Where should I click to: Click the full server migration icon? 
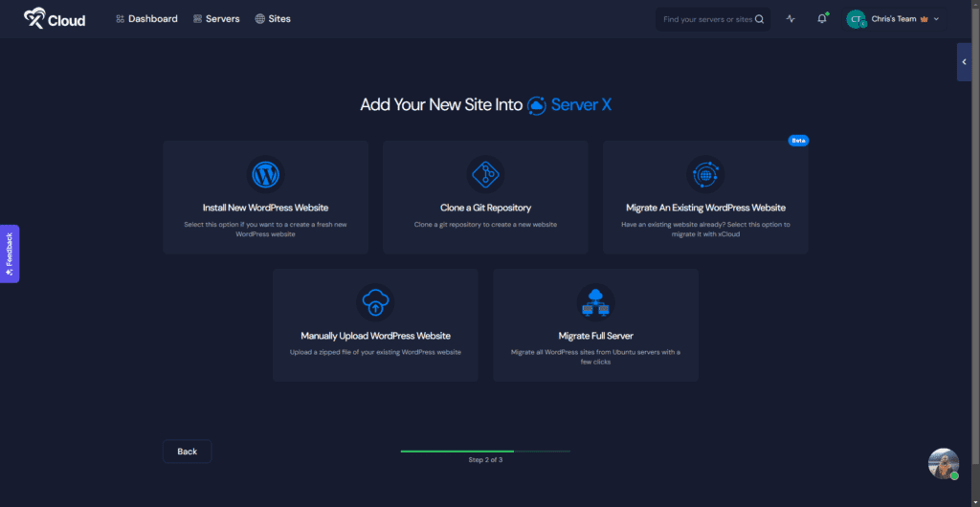(x=595, y=302)
